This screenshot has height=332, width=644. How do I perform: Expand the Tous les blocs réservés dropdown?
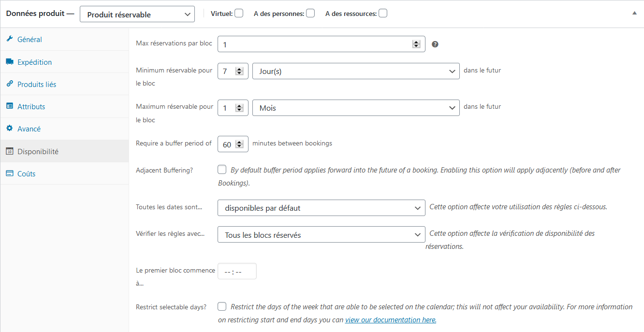(x=322, y=235)
